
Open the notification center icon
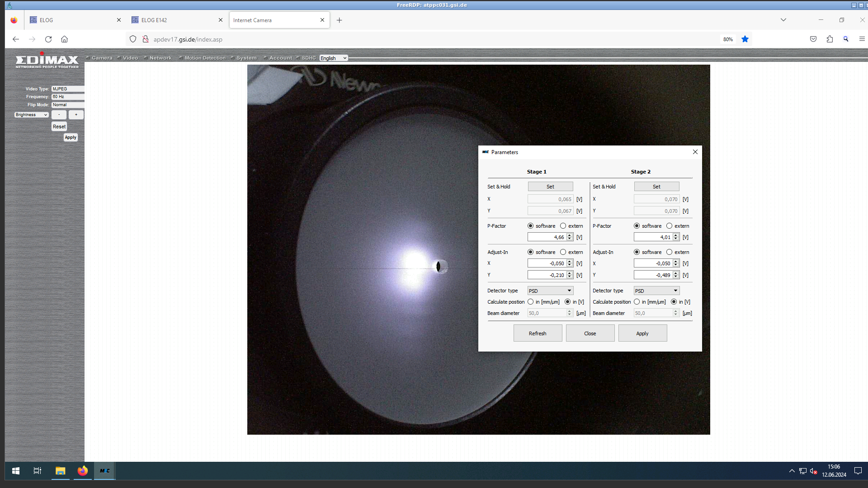click(x=858, y=471)
